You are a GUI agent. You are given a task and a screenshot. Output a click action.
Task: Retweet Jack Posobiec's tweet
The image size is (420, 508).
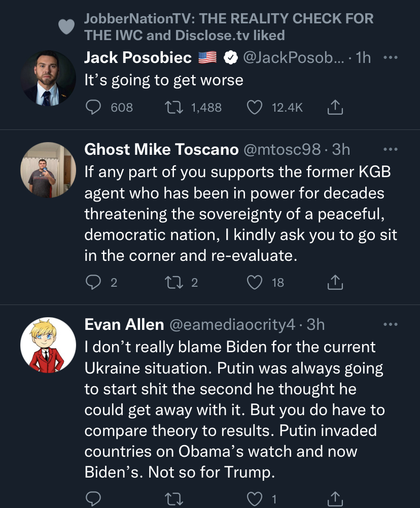173,107
